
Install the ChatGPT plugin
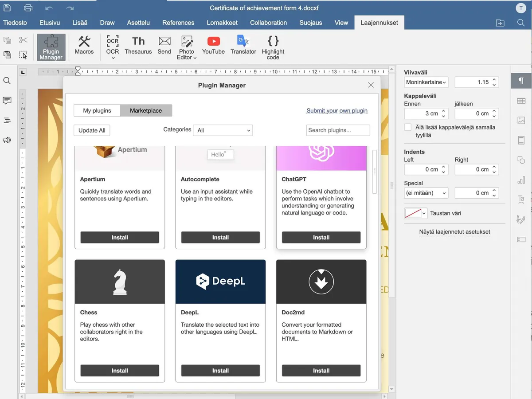pos(321,238)
